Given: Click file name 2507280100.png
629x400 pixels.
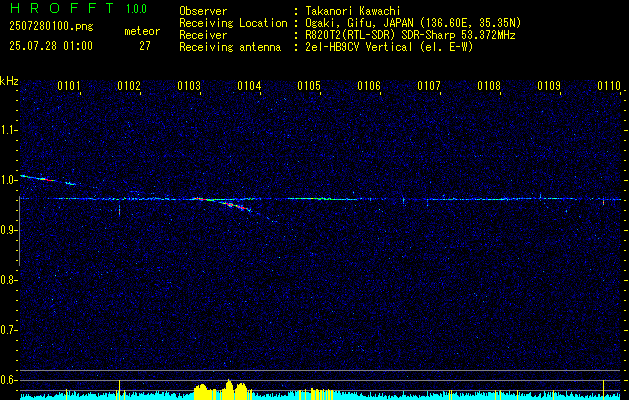Looking at the screenshot, I should coord(51,26).
